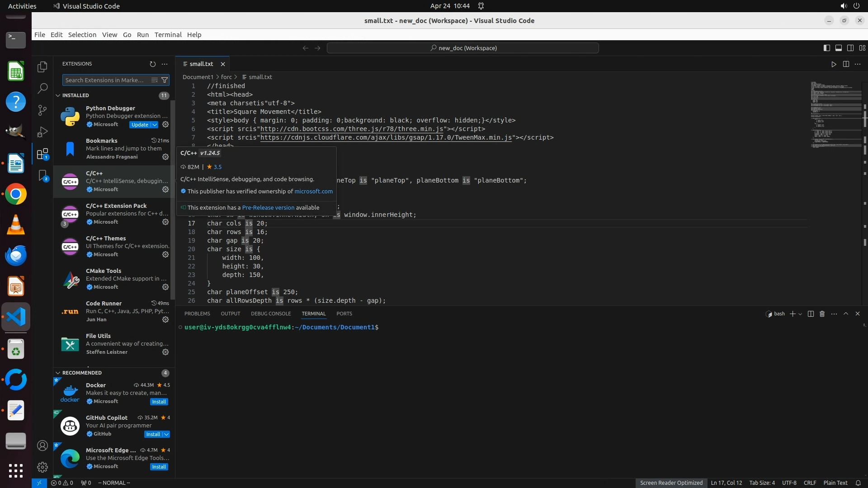Install the Docker extension

coord(159,402)
